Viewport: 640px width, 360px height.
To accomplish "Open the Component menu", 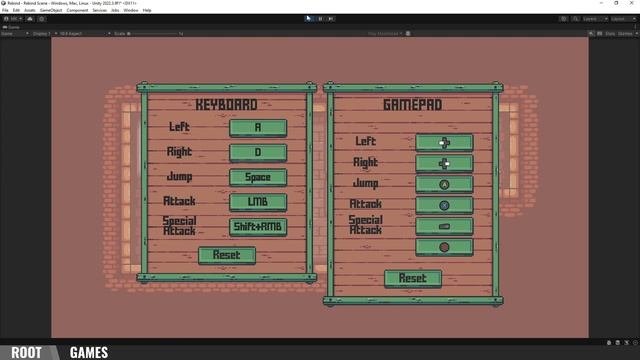I will (x=77, y=10).
